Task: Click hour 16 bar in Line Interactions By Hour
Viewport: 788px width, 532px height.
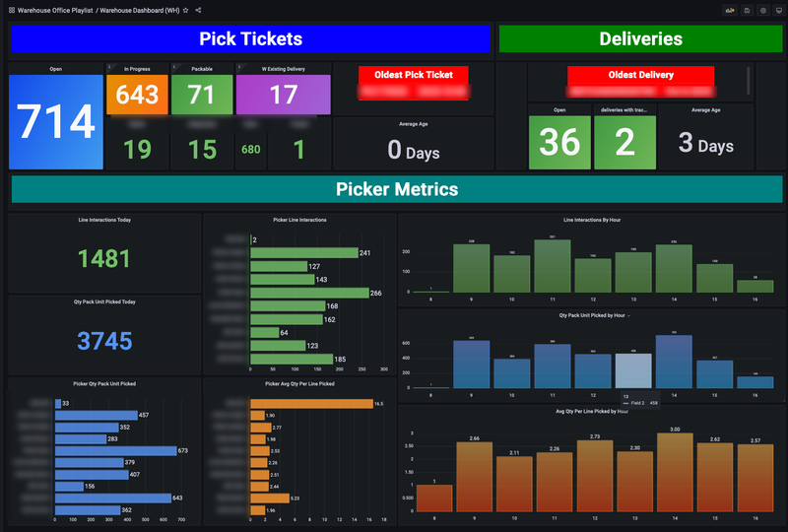Action: pos(755,286)
